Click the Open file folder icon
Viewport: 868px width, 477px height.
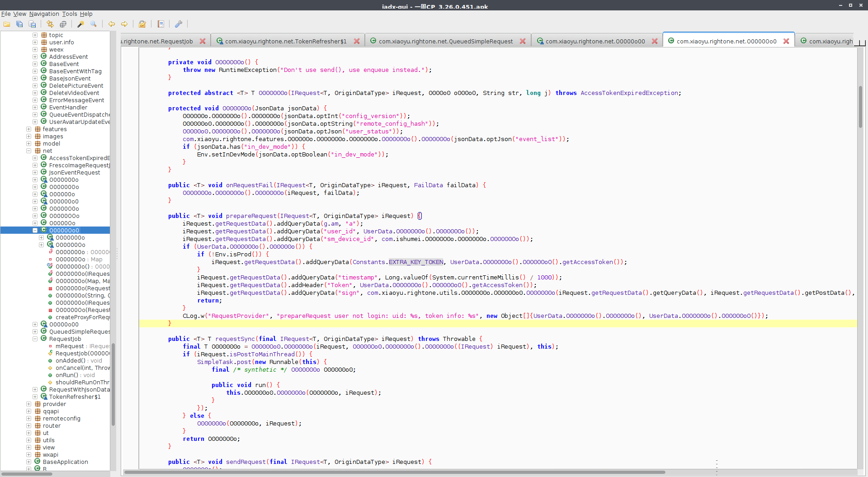(x=7, y=24)
